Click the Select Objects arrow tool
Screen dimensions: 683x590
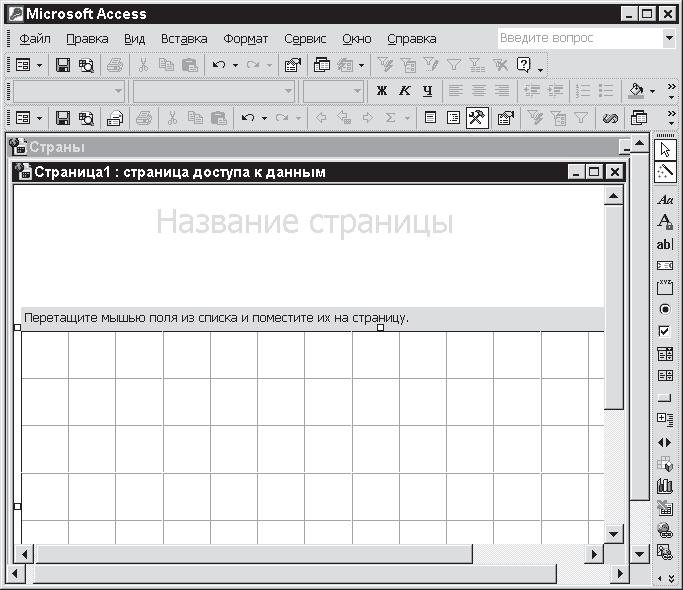coord(665,148)
